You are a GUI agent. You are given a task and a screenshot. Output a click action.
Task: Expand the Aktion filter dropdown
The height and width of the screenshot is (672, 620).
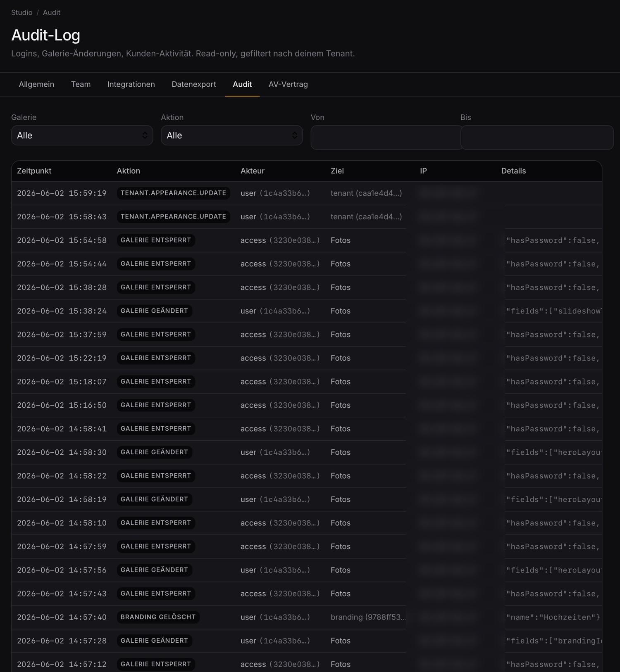[x=232, y=135]
